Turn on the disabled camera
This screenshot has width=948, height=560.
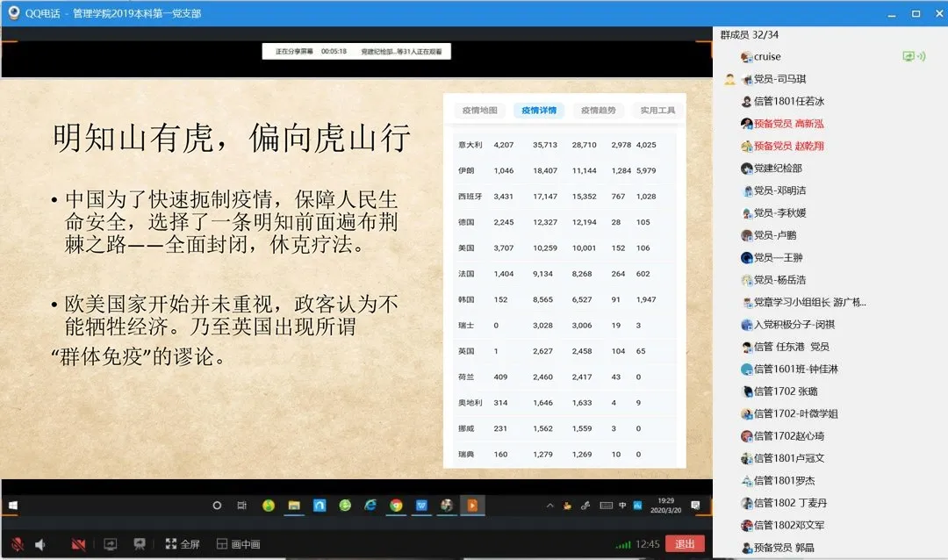(78, 544)
